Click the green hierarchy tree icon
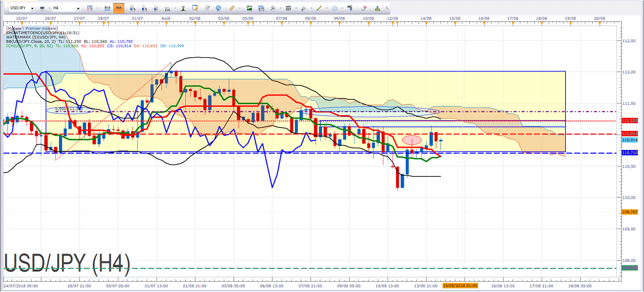644x292 pixels. (377, 8)
